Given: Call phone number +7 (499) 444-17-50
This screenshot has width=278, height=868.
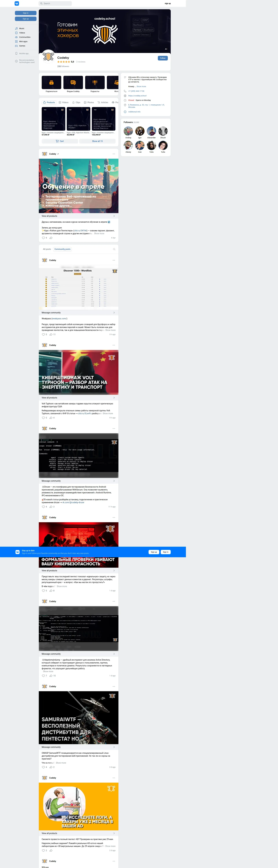Looking at the screenshot, I should (136, 91).
